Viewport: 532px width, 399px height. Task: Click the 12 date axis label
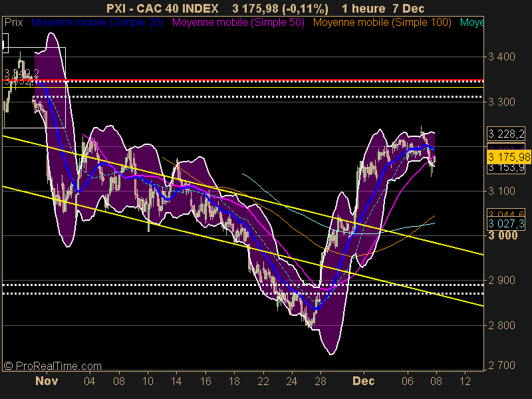point(465,381)
